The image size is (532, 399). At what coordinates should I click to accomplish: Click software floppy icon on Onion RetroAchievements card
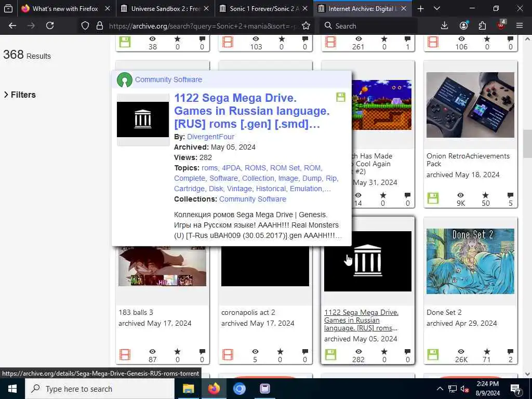[x=433, y=198]
